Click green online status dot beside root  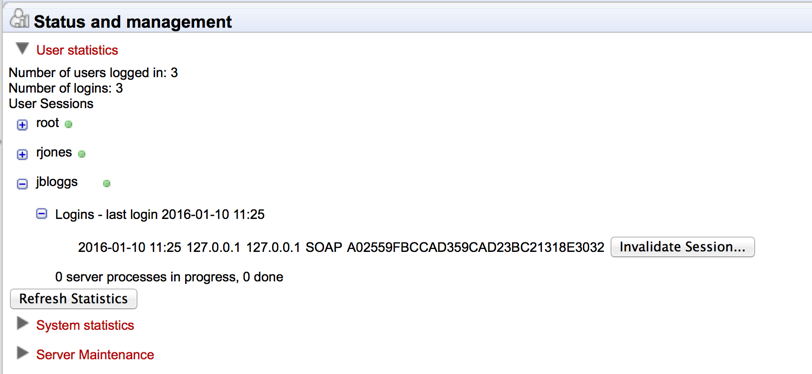[68, 125]
